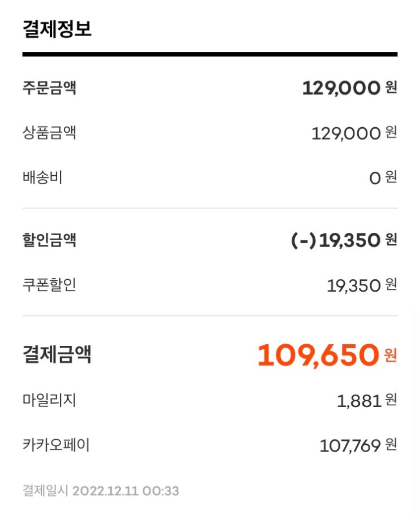
Task: Select the 카카오페이 payment method label
Action: tap(56, 445)
